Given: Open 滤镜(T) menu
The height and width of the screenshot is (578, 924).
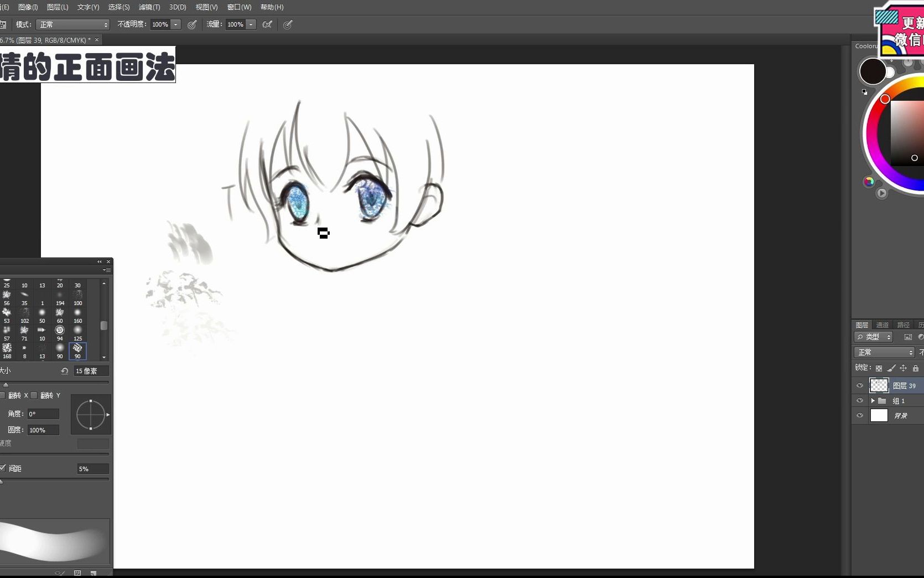Looking at the screenshot, I should pos(149,7).
